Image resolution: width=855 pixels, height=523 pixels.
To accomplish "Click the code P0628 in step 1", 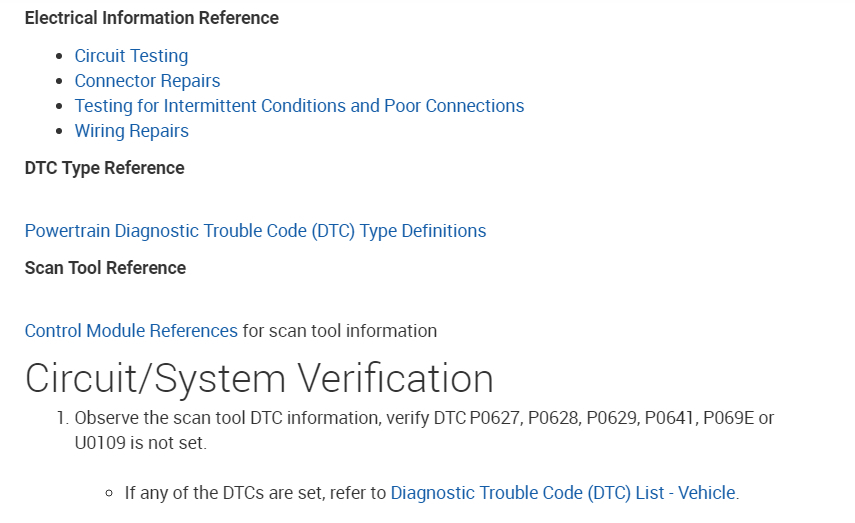I will (x=555, y=417).
